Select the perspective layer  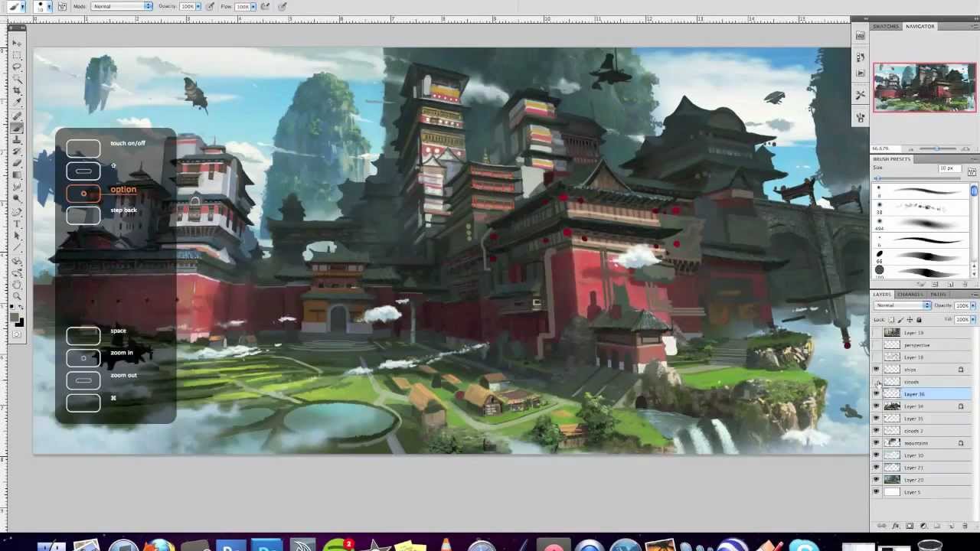pyautogui.click(x=922, y=345)
